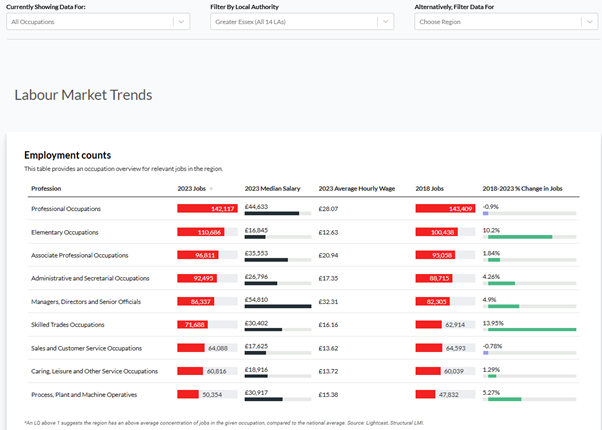Click the black £54,810 median salary bar
602x430 pixels.
tap(268, 307)
